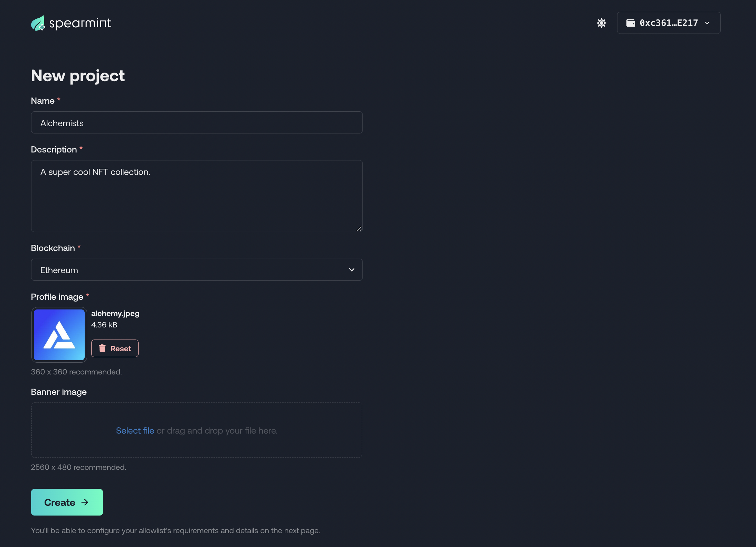756x547 pixels.
Task: Grab the description textarea resize handle
Action: (x=359, y=229)
